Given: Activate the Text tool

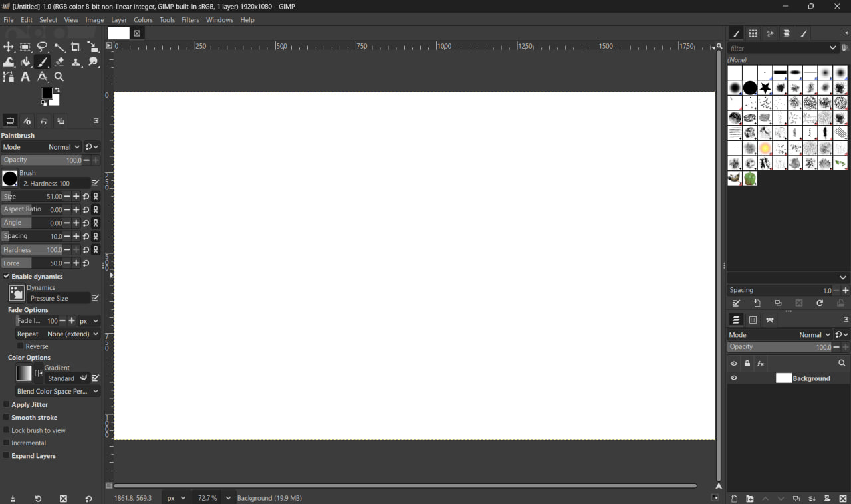Looking at the screenshot, I should (25, 77).
